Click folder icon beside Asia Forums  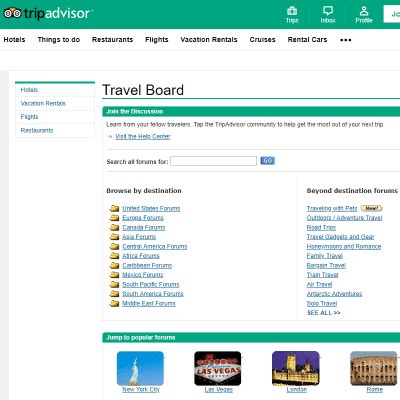pos(114,237)
